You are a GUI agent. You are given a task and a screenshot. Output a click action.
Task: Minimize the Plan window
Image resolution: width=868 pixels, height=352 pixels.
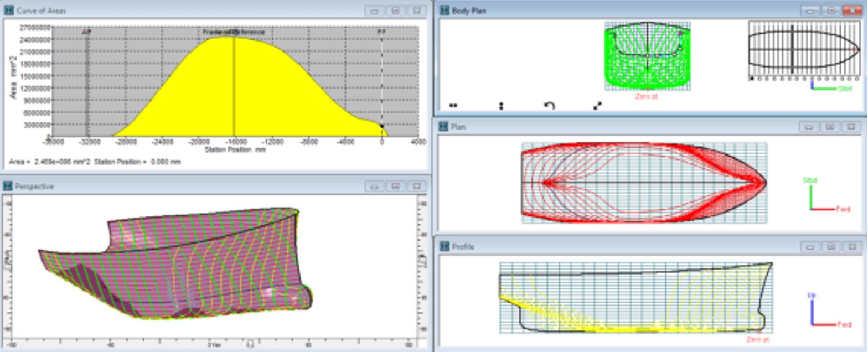pyautogui.click(x=809, y=127)
